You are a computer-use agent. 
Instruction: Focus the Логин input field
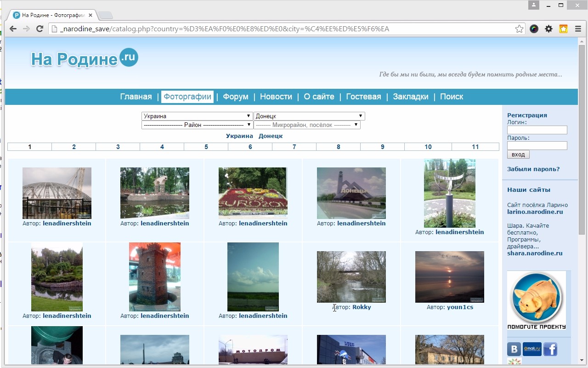point(537,130)
